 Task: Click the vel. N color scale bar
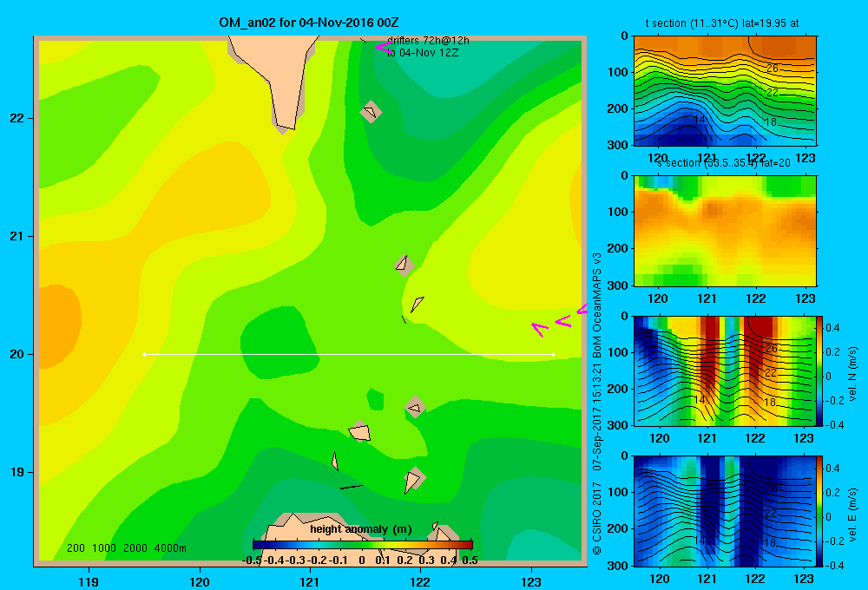(819, 370)
